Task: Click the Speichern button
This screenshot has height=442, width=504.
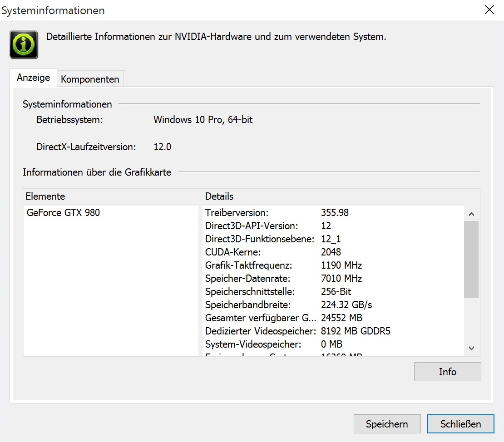Action: [387, 424]
